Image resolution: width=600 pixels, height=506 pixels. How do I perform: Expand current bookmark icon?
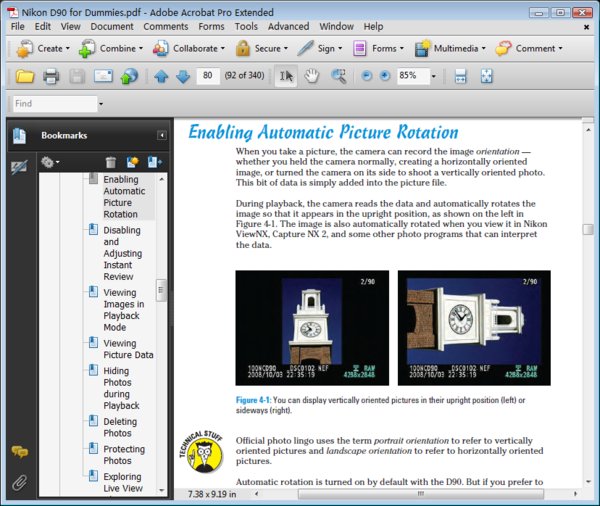point(155,162)
